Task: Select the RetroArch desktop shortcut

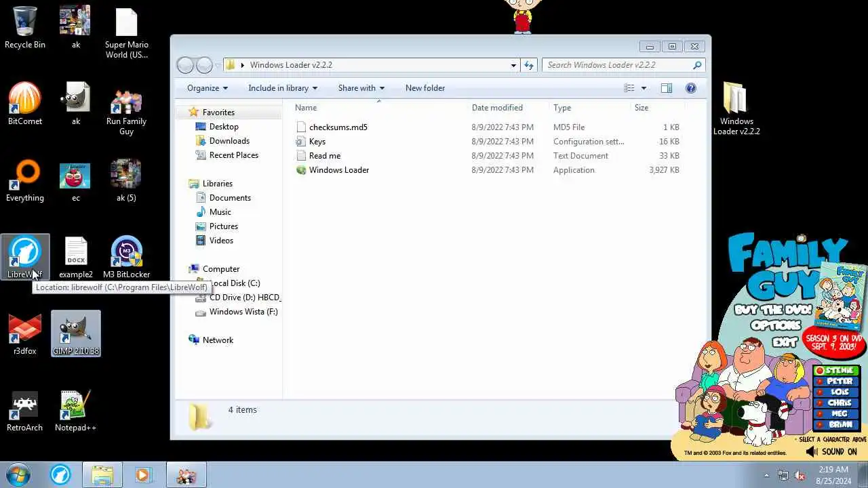Action: tap(25, 411)
